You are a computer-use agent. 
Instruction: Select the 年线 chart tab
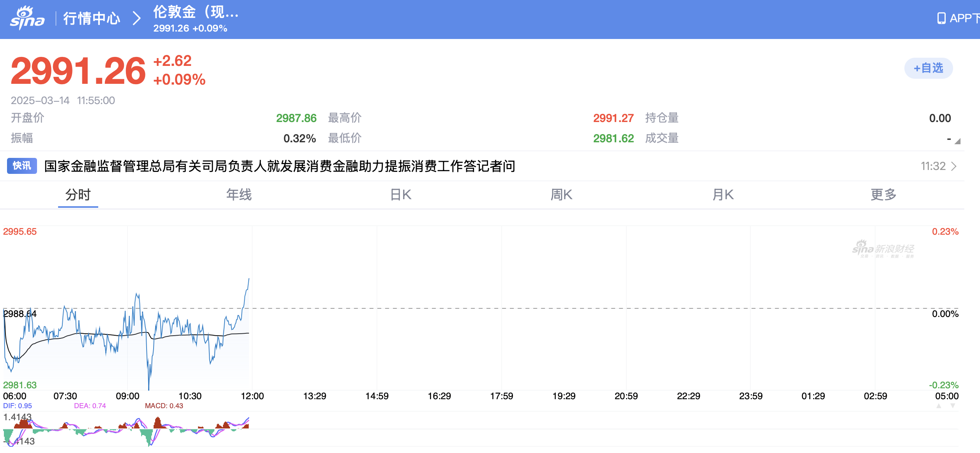(239, 195)
